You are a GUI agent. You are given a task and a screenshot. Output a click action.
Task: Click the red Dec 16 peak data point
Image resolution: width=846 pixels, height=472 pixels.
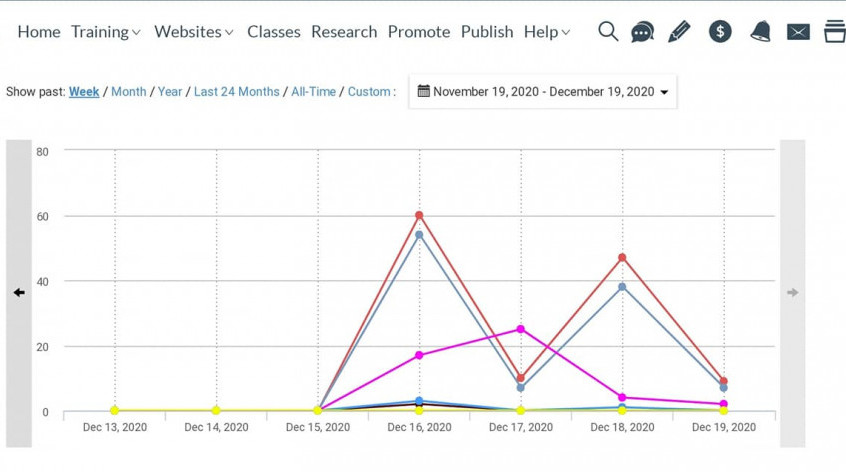[x=419, y=215]
